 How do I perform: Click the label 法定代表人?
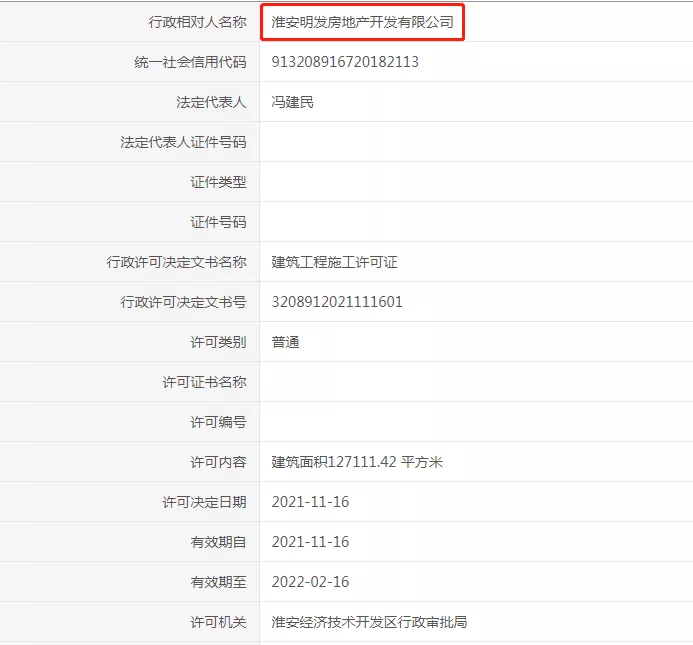click(211, 102)
